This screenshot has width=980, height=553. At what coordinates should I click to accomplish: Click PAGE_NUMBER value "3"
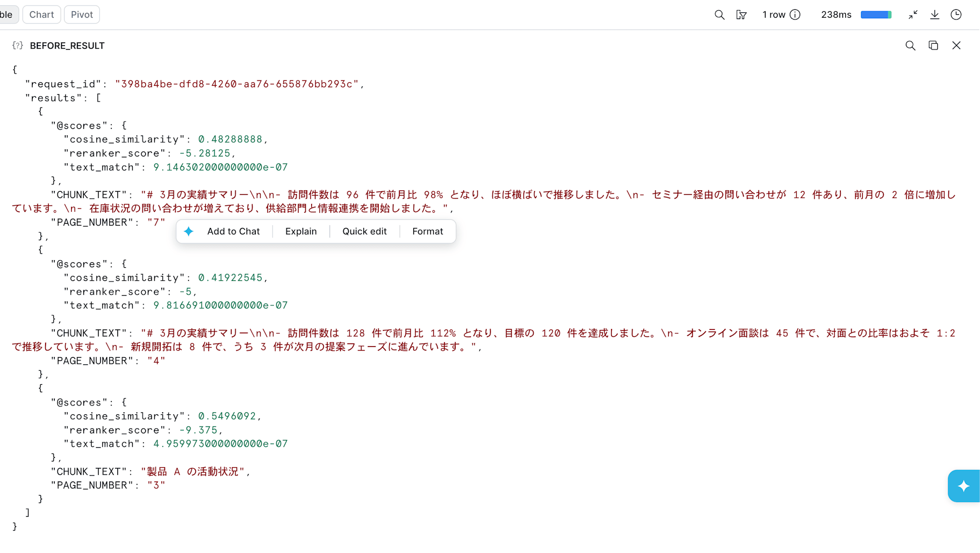click(156, 485)
